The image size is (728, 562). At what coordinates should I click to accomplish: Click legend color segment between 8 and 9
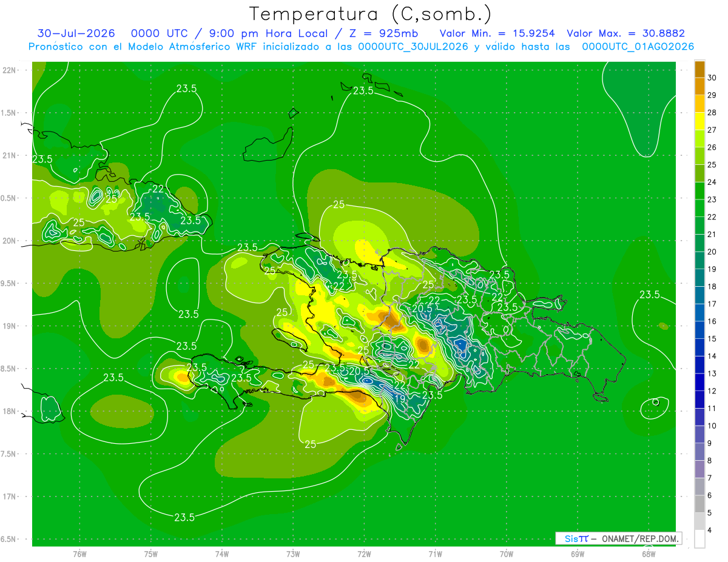pyautogui.click(x=699, y=452)
